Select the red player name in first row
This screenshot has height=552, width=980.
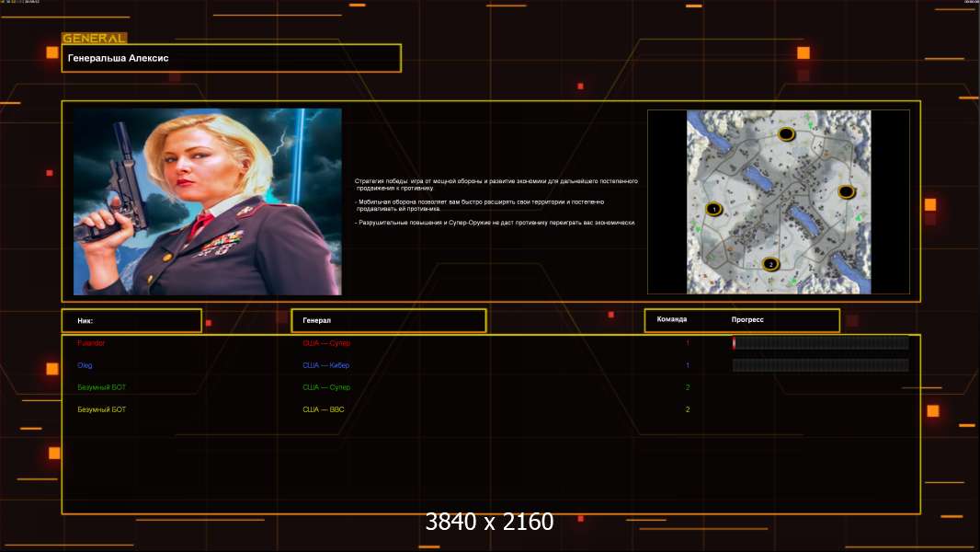click(x=91, y=343)
